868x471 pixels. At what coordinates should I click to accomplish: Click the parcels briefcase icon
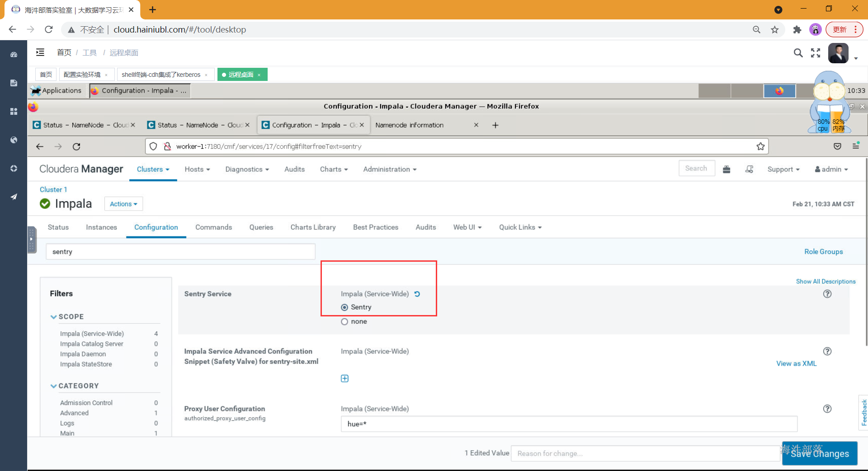click(x=726, y=169)
